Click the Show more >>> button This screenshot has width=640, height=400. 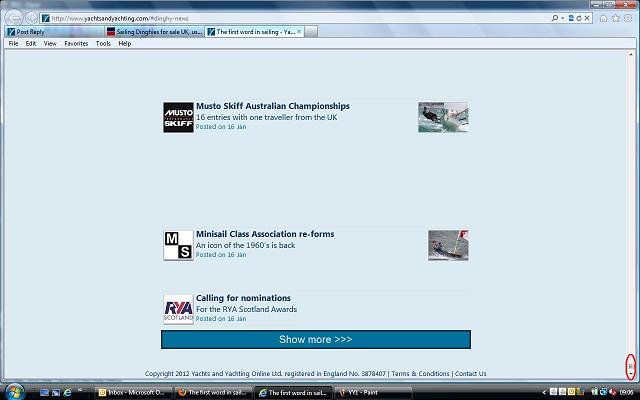coord(316,340)
